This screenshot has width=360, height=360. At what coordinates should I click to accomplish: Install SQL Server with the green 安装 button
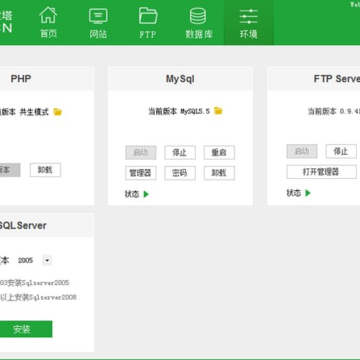tap(26, 329)
